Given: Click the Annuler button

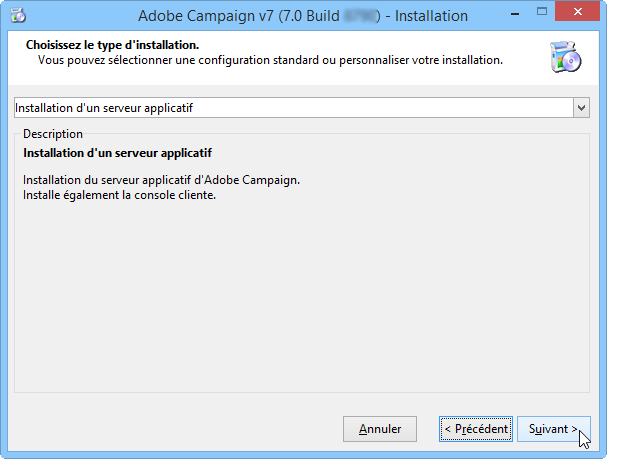Looking at the screenshot, I should pos(380,429).
